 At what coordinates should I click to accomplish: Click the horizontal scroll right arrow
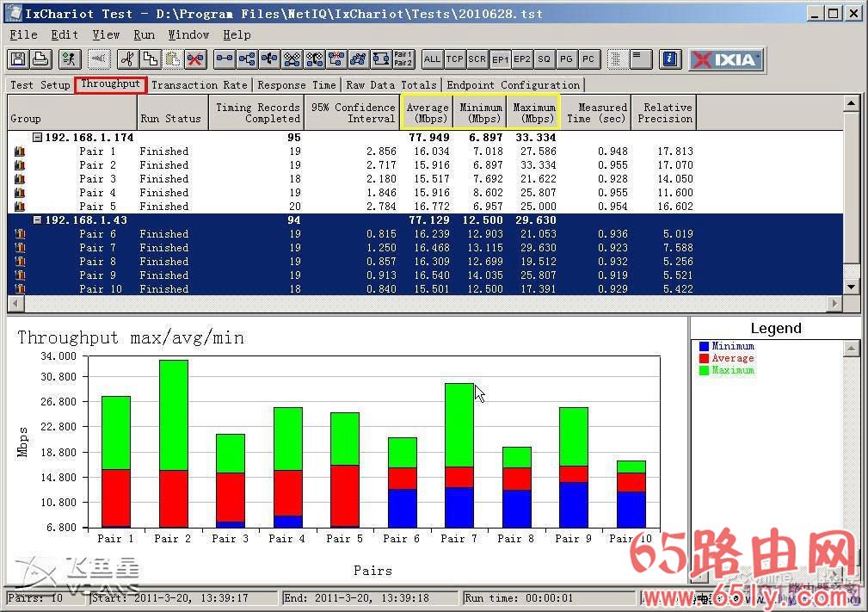pyautogui.click(x=834, y=303)
